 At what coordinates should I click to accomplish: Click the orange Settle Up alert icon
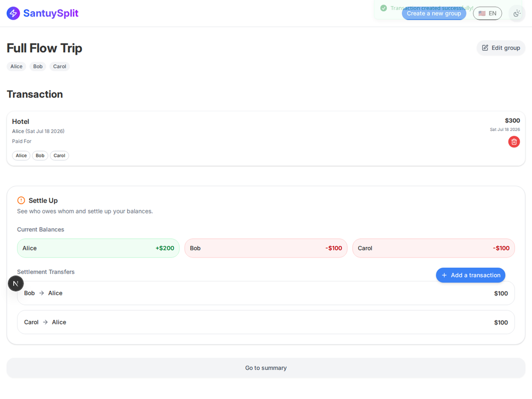(x=21, y=201)
